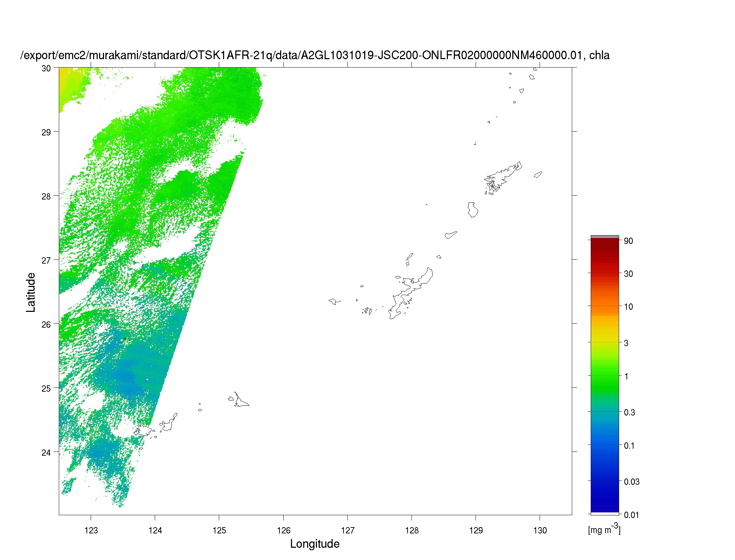Screen dimensions: 735x560
Task: Click colorbar value label 0.01
Action: (632, 515)
